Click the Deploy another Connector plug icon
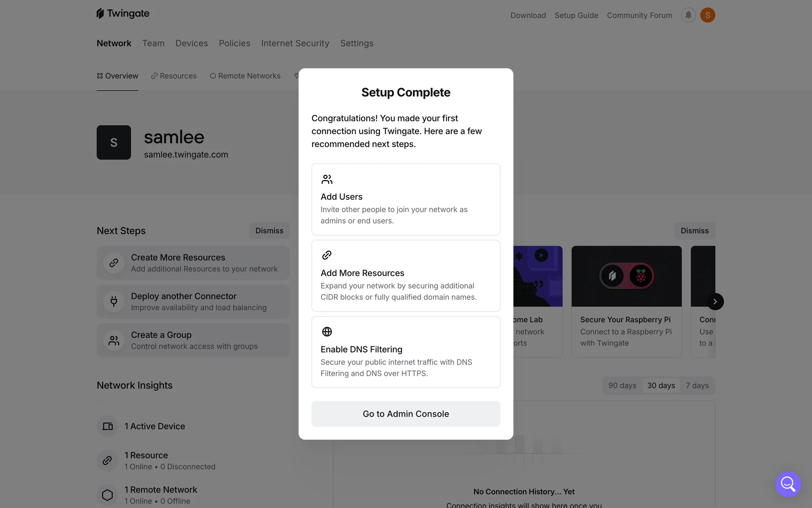 [x=114, y=301]
